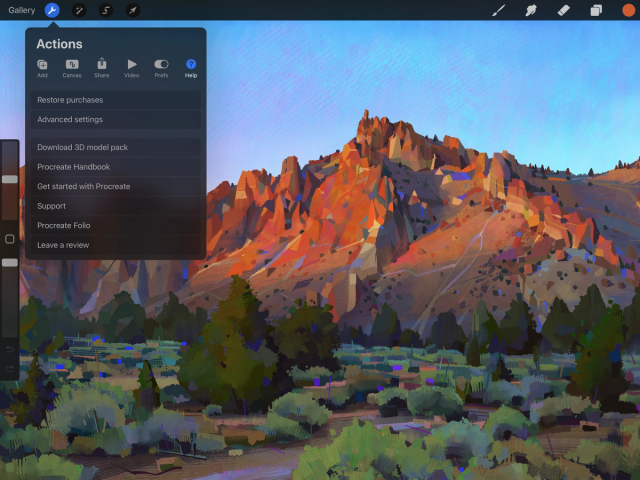Image resolution: width=640 pixels, height=480 pixels.
Task: Activate the Transform arrow tool
Action: [133, 10]
